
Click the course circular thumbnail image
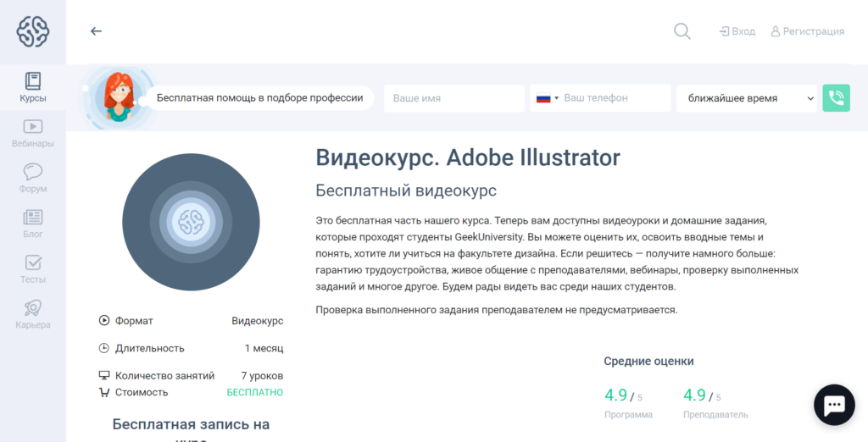click(x=190, y=222)
